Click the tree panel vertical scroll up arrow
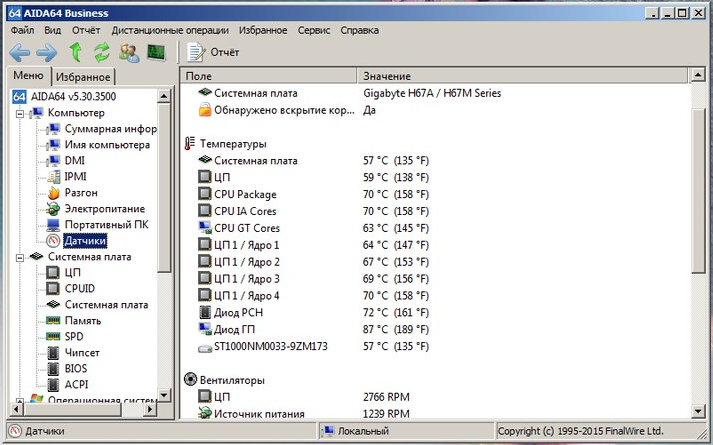713x445 pixels. pyautogui.click(x=164, y=96)
